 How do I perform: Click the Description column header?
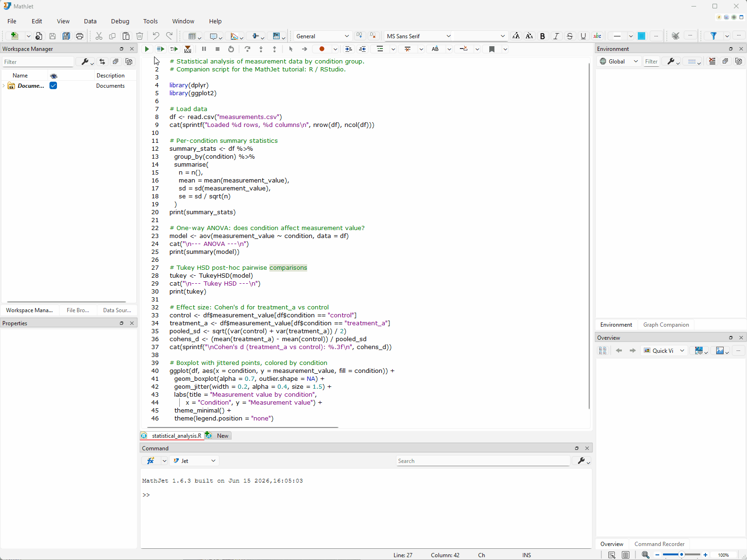click(111, 76)
